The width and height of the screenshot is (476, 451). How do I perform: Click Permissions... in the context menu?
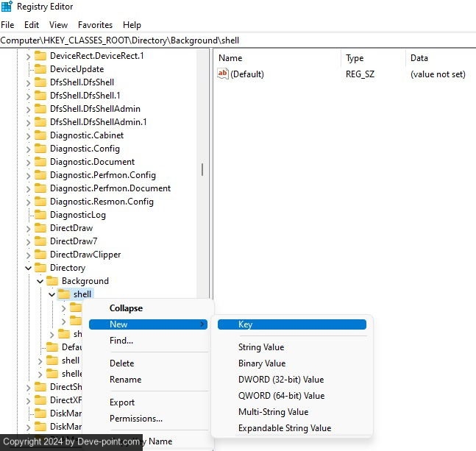tap(135, 419)
